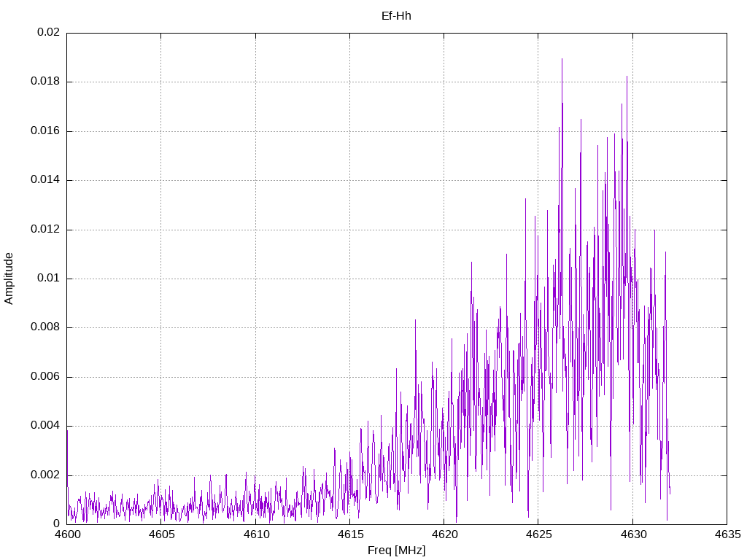Viewport: 747px width, 560px height.
Task: Click the 0.014 y-axis tick label
Action: point(45,180)
